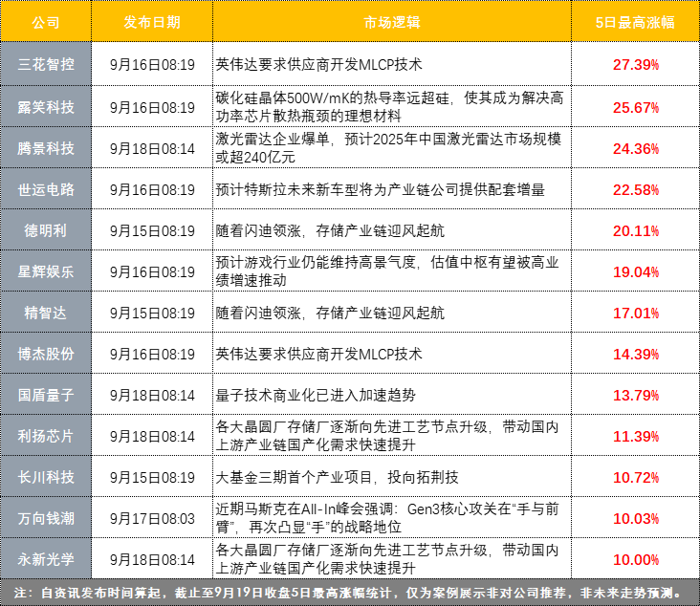The width and height of the screenshot is (700, 606).
Task: Click the 发布日期 column header
Action: (152, 22)
